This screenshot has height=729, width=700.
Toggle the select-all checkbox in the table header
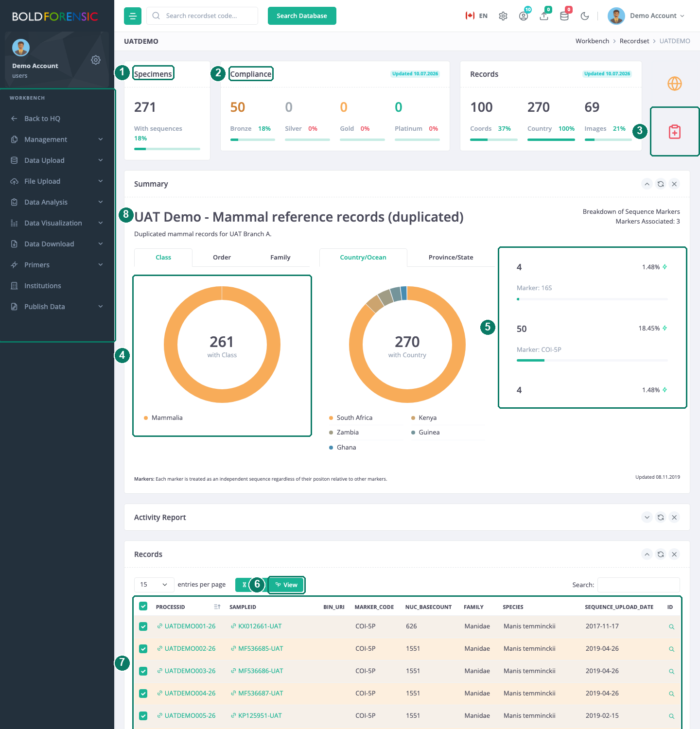tap(143, 606)
